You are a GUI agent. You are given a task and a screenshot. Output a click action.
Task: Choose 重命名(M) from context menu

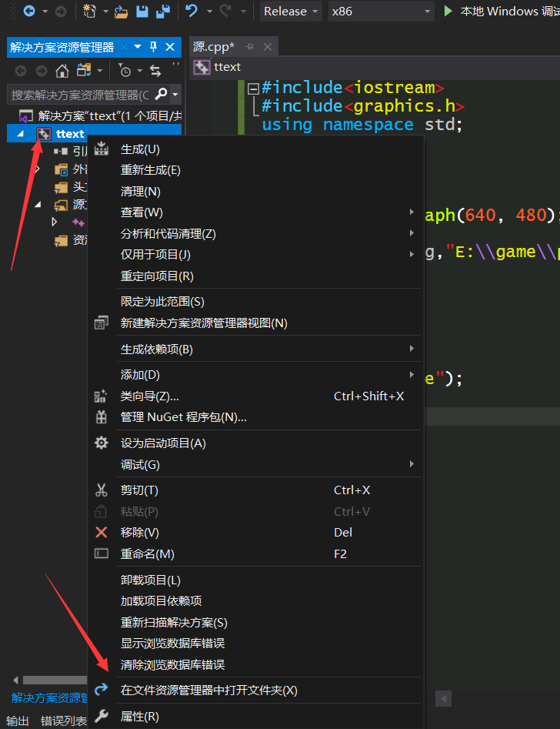click(x=255, y=553)
